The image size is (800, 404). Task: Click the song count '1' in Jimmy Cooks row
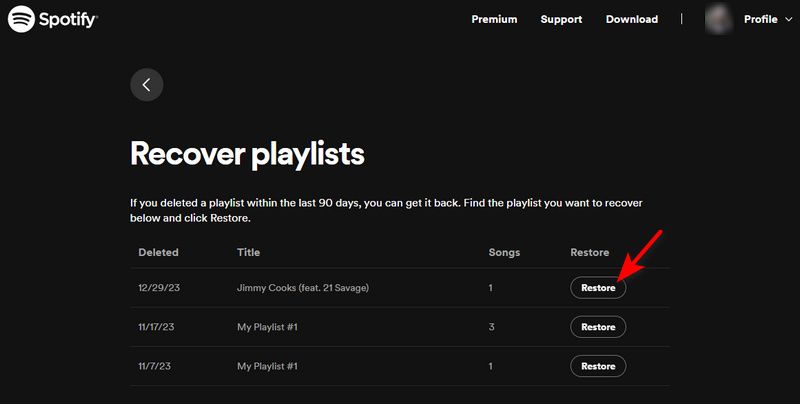[x=490, y=288]
